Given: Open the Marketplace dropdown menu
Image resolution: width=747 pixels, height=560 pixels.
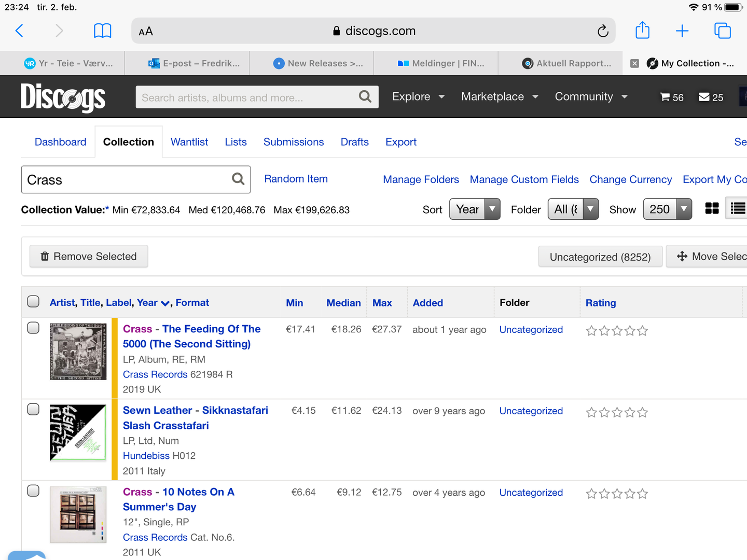Looking at the screenshot, I should pos(500,97).
